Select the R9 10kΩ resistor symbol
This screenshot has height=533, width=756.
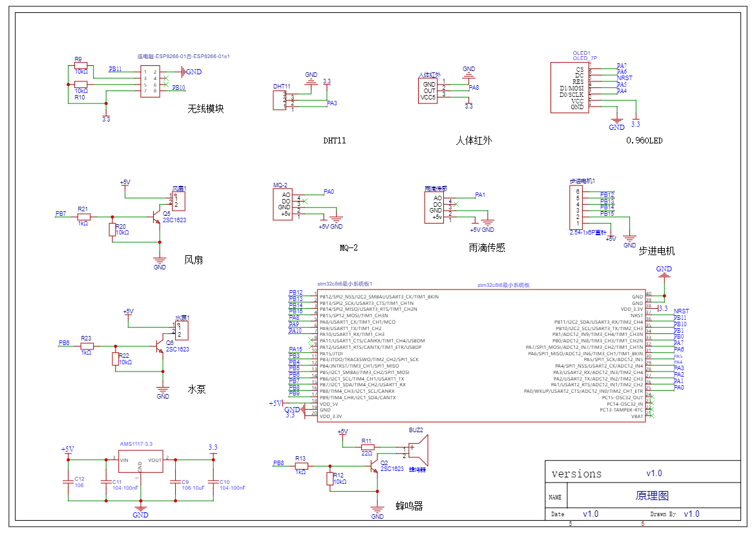coord(81,65)
